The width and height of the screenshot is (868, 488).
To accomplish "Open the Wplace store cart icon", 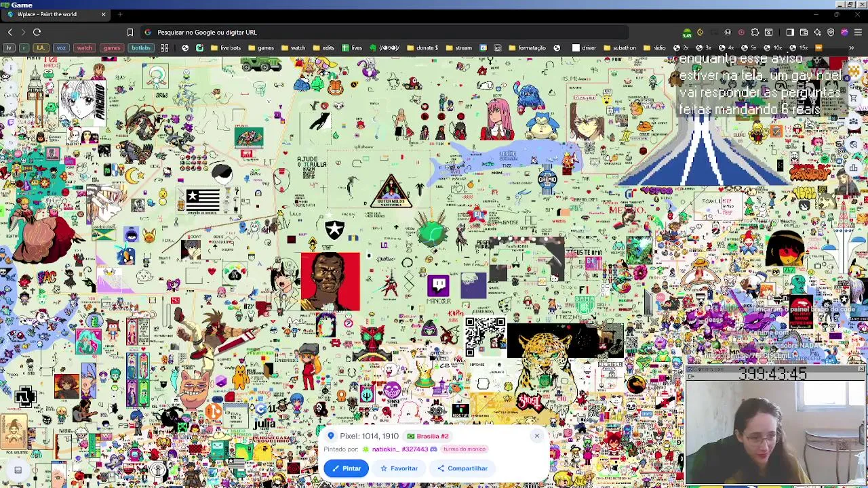I will [x=854, y=97].
